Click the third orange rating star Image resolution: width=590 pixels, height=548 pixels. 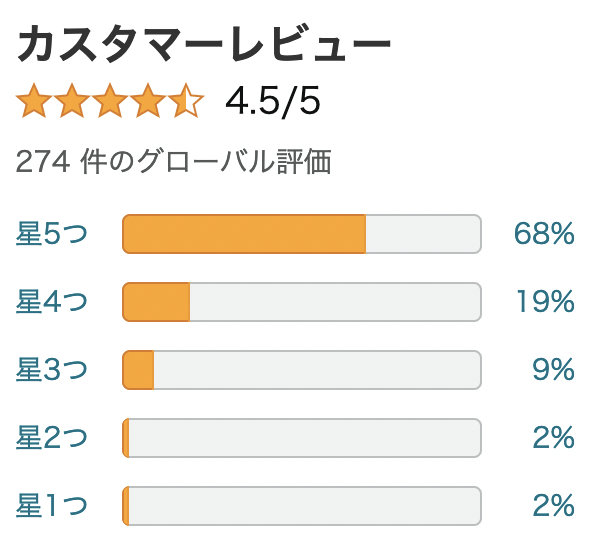[x=110, y=100]
